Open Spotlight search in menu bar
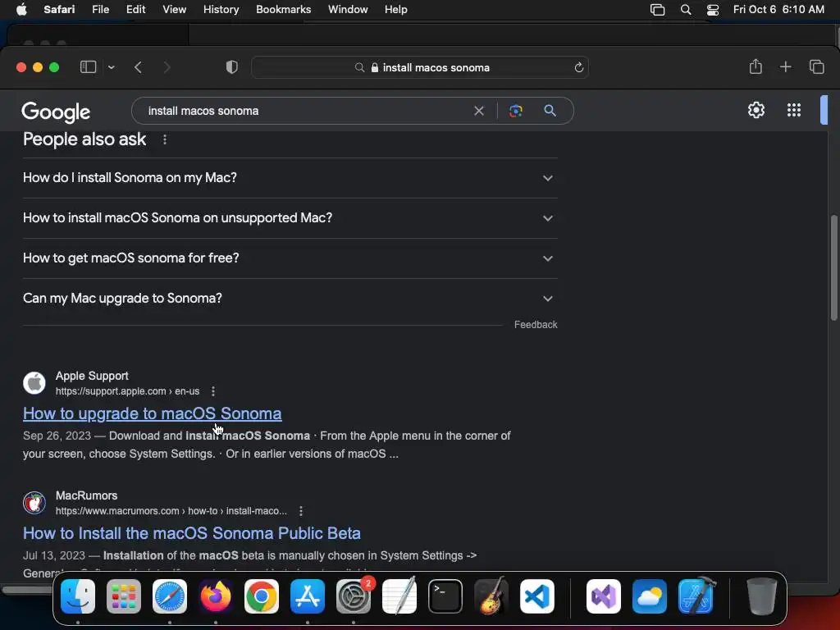Image resolution: width=840 pixels, height=630 pixels. click(x=686, y=10)
